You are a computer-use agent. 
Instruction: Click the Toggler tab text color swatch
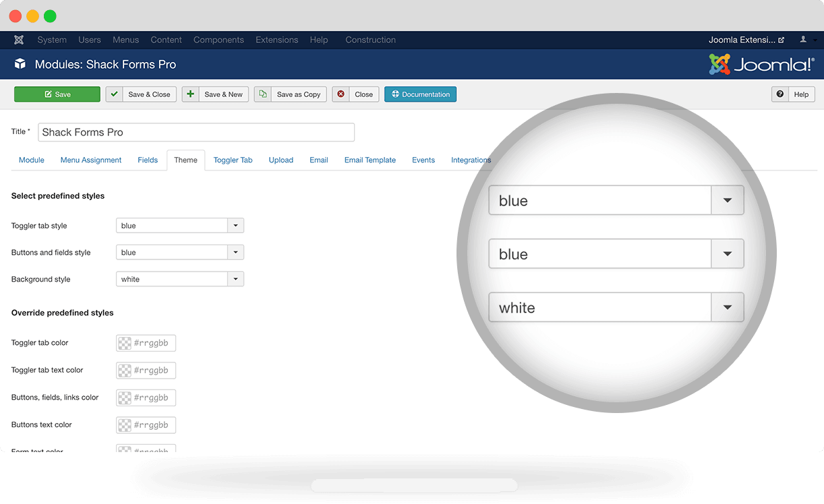tap(125, 371)
